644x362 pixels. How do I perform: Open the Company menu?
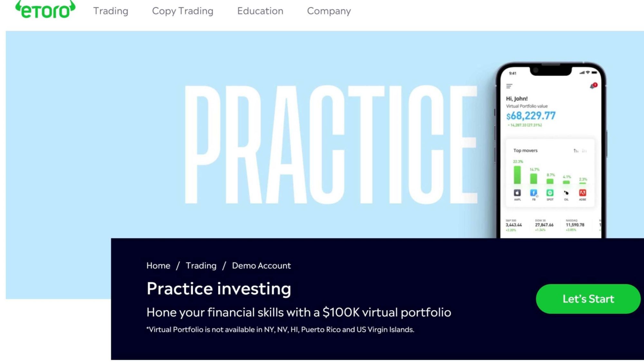(329, 11)
